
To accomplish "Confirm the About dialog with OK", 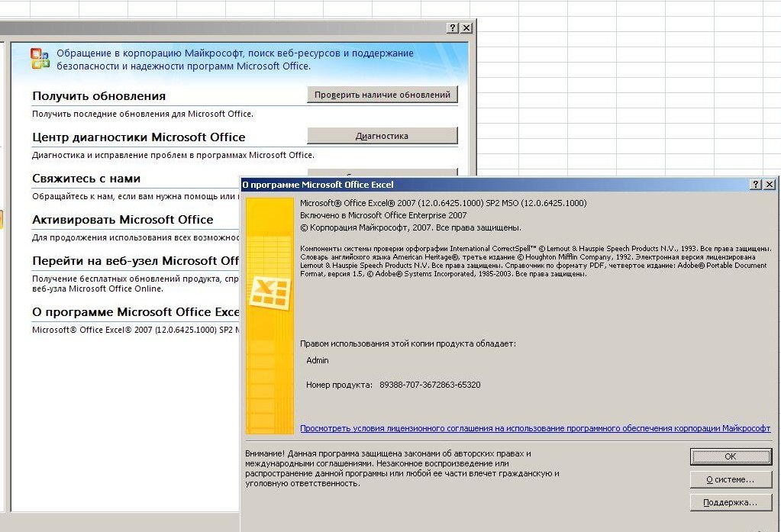I will pyautogui.click(x=730, y=456).
